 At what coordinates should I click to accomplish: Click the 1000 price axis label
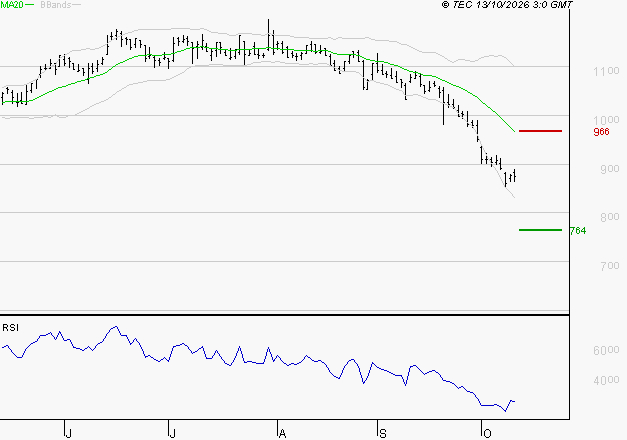coord(606,120)
